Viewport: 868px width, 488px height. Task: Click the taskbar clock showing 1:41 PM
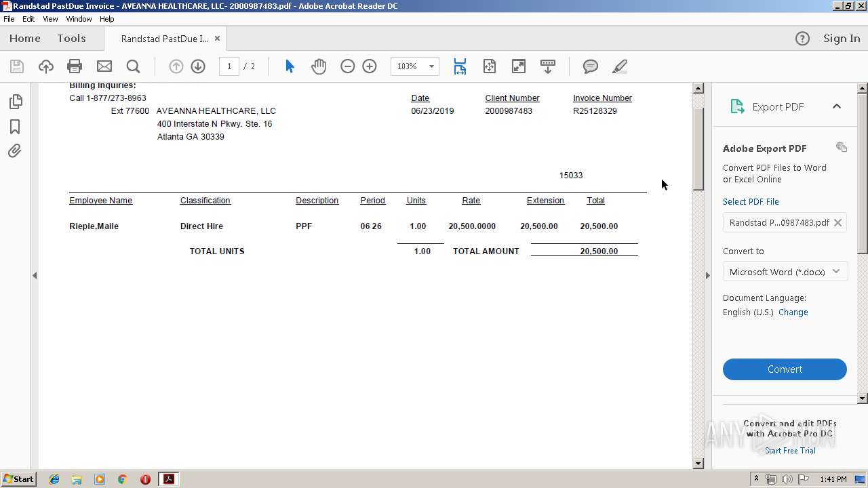[x=833, y=479]
